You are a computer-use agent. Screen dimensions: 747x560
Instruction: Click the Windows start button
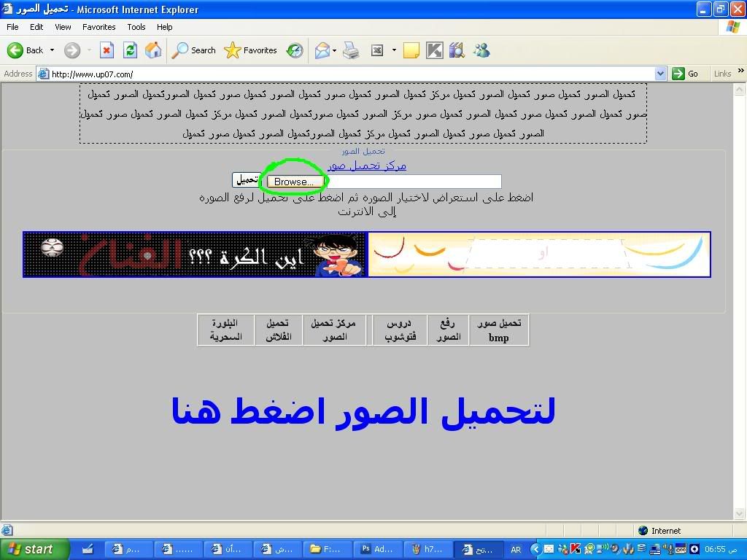(x=35, y=549)
